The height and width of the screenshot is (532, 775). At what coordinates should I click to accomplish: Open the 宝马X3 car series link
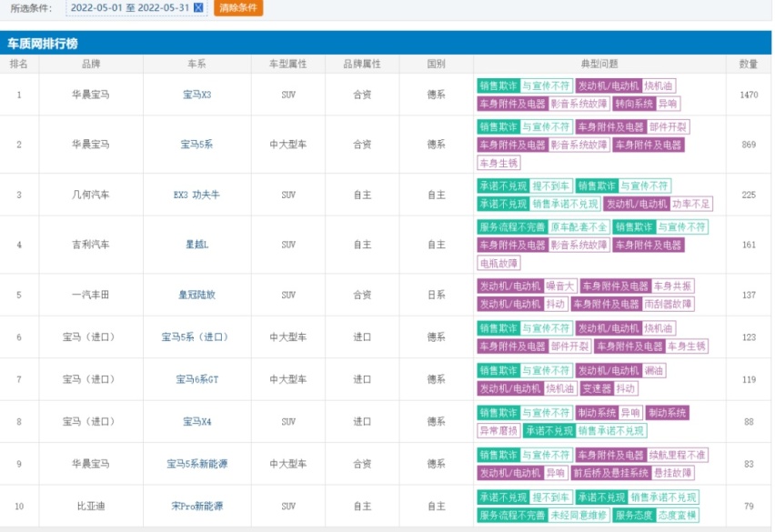point(196,95)
